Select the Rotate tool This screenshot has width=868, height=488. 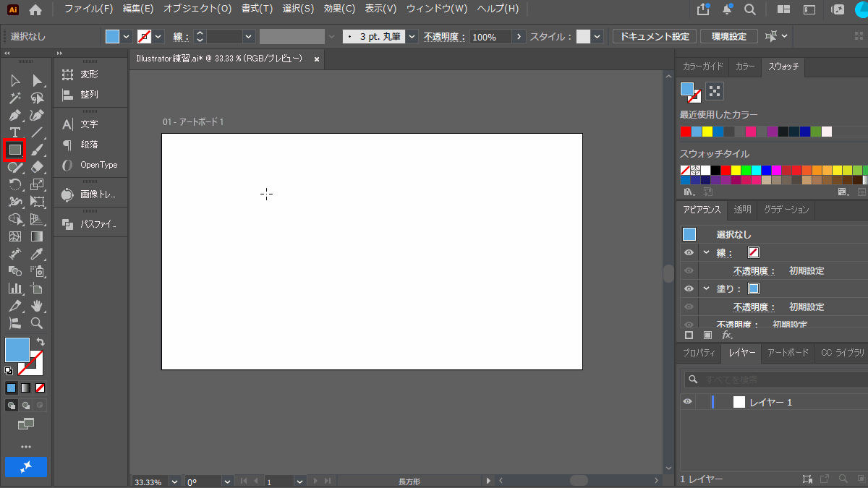[14, 184]
